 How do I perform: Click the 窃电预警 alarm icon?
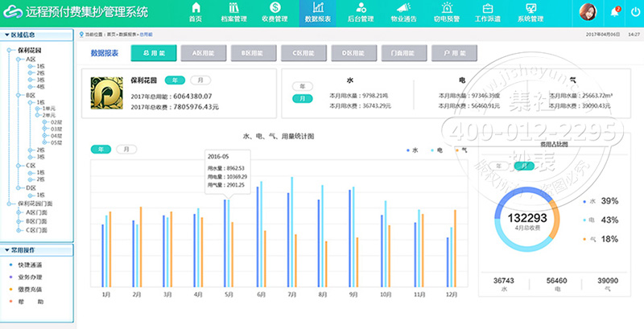(445, 8)
